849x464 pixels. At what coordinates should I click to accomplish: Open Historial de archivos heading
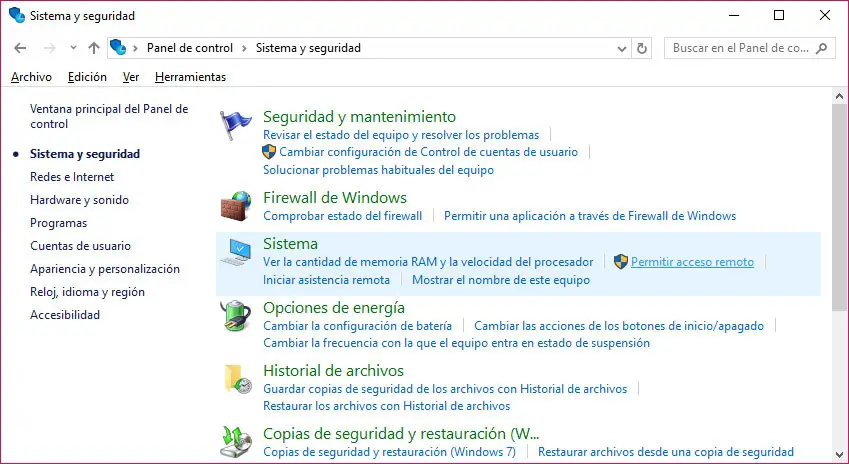334,371
